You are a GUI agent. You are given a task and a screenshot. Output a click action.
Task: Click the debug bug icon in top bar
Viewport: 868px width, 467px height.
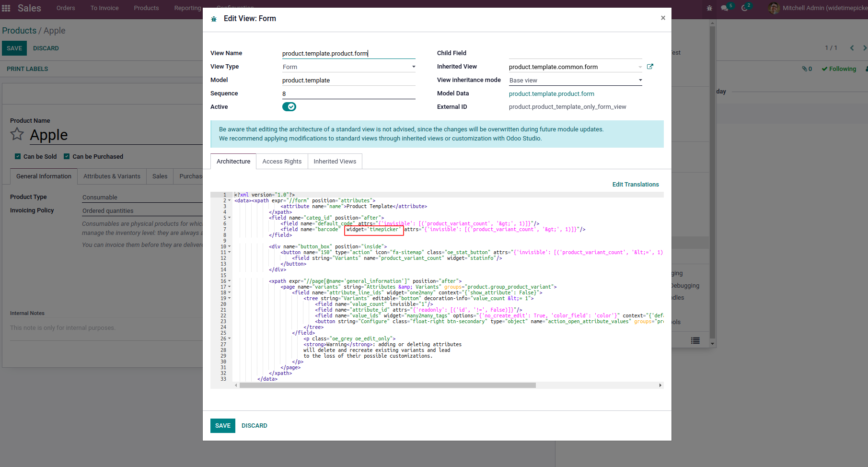[x=709, y=8]
